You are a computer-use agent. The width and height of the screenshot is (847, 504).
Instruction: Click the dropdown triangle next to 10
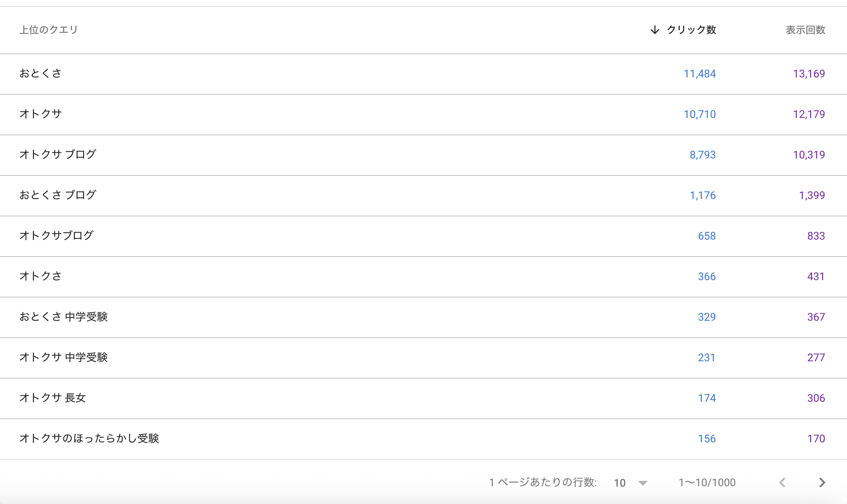pos(642,482)
